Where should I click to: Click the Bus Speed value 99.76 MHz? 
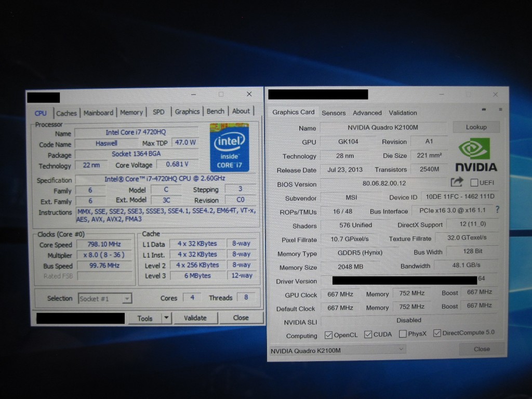pyautogui.click(x=104, y=265)
